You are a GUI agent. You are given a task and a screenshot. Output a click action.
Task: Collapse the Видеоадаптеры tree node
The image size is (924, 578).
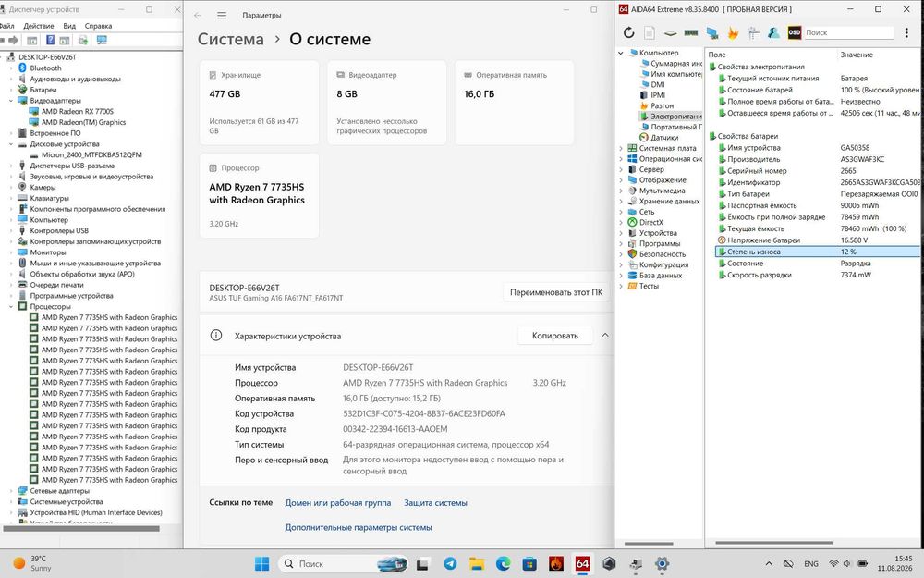pyautogui.click(x=10, y=101)
